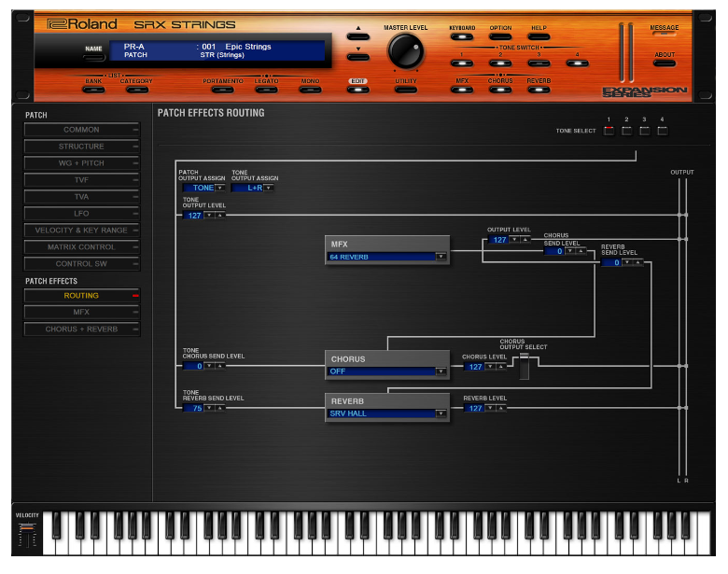The image size is (728, 574).
Task: Decrease Tone Output Level with down arrow
Action: click(209, 216)
